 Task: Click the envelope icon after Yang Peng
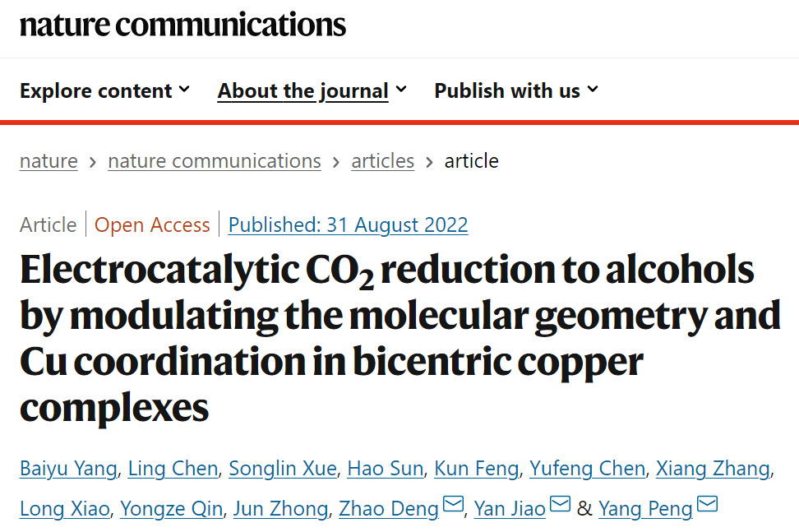(707, 504)
